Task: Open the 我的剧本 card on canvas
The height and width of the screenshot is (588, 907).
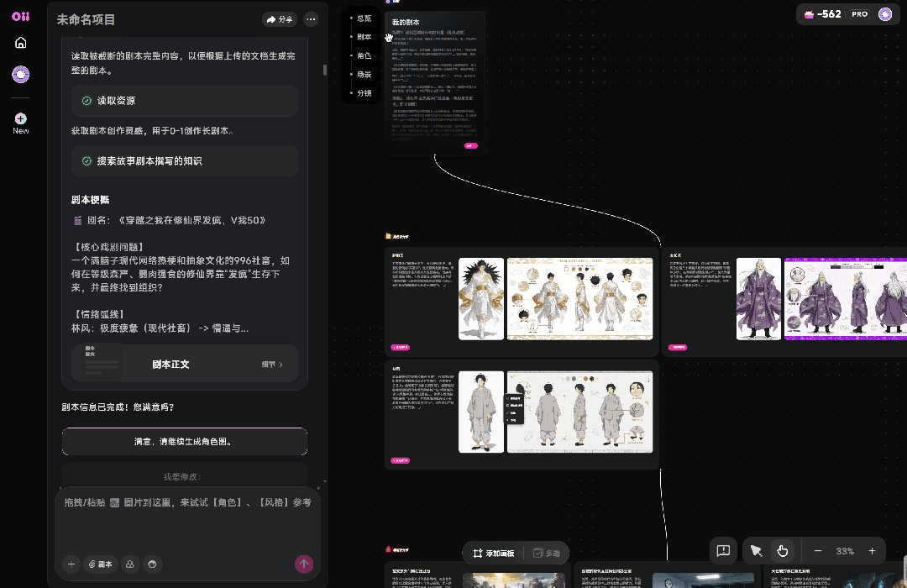Action: tap(434, 82)
